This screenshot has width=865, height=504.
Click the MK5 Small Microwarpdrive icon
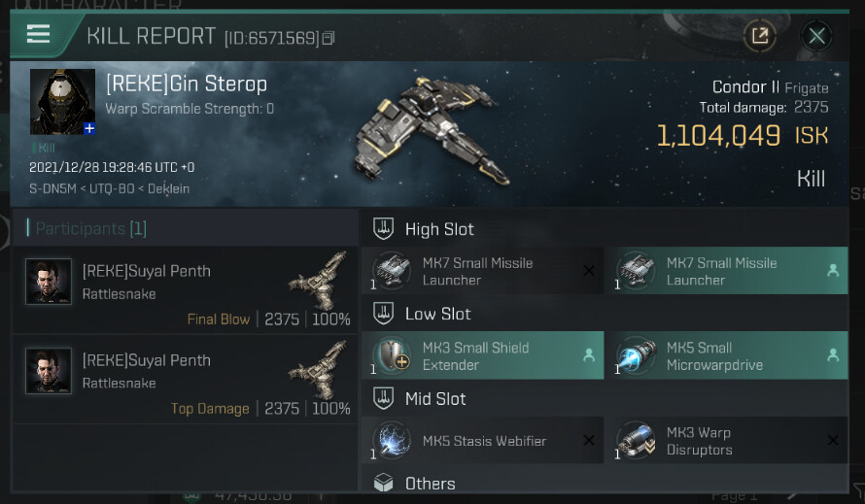pos(637,355)
